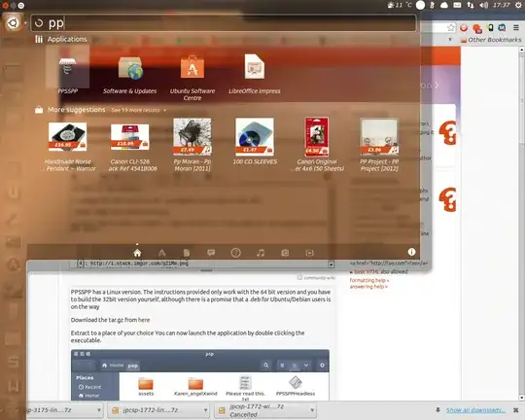Open the network connections indicator
The image size is (525, 420).
(471, 5)
